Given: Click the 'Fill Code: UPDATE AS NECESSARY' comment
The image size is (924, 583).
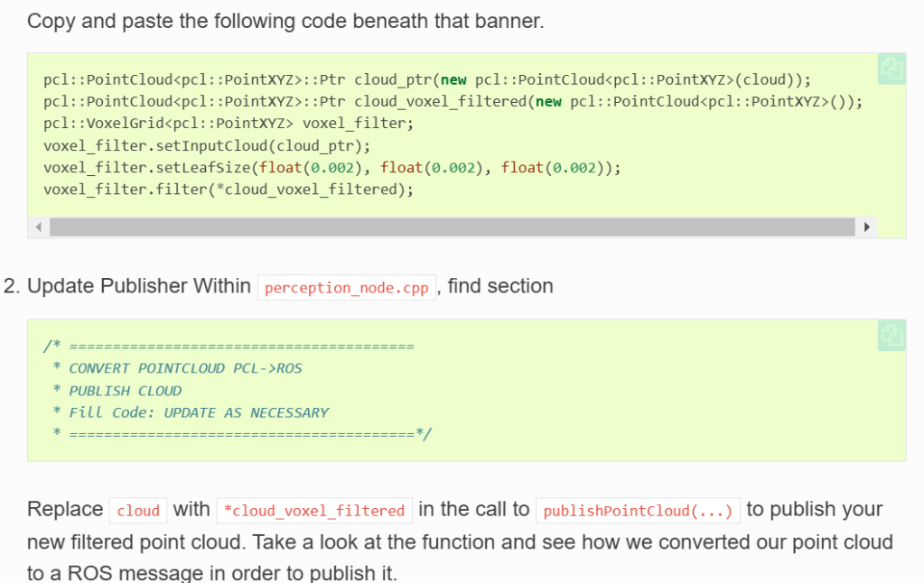Looking at the screenshot, I should click(x=199, y=412).
